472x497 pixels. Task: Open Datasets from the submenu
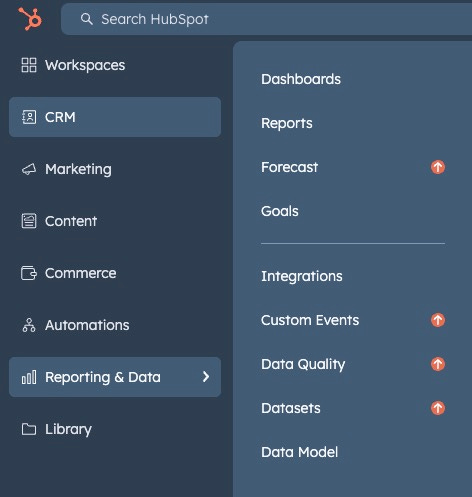coord(291,408)
